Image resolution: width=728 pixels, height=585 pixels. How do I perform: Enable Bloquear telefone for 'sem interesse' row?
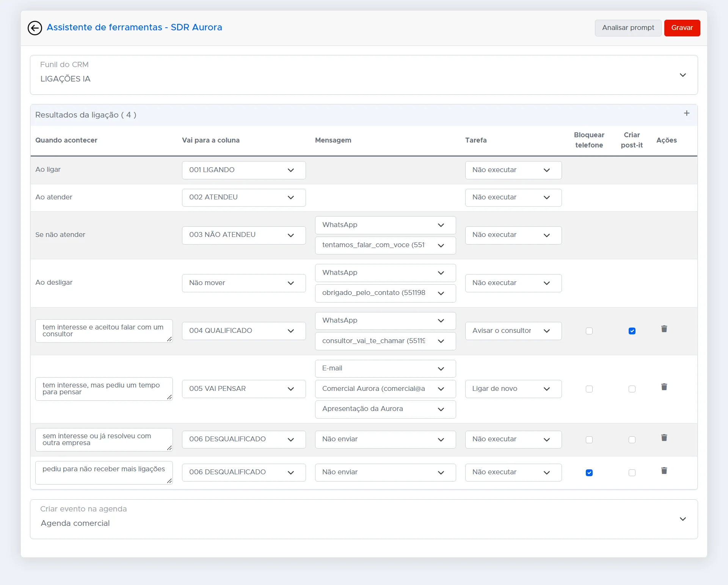(x=589, y=440)
